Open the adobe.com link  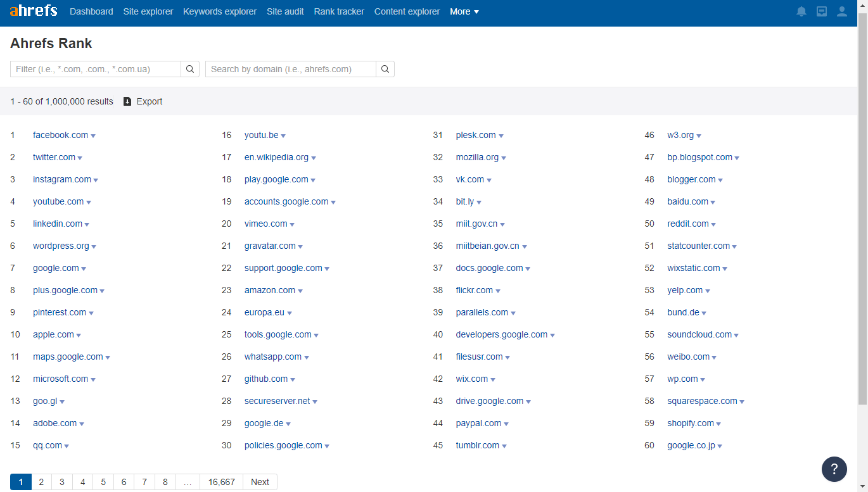[55, 423]
